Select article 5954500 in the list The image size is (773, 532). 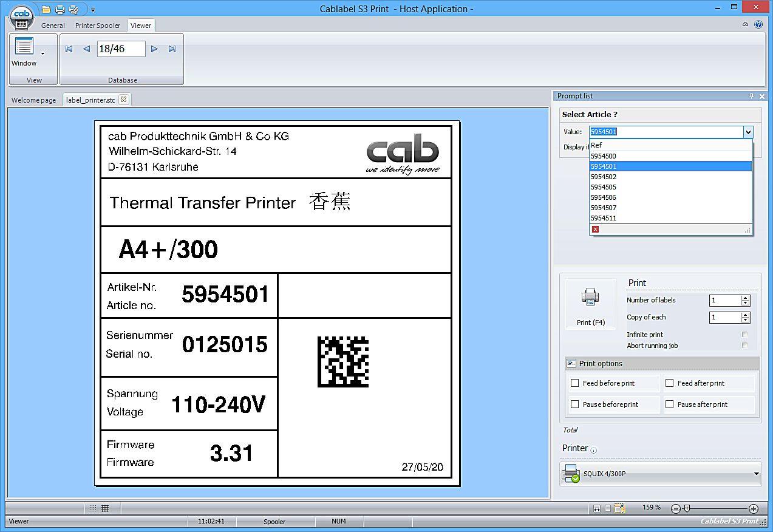tap(670, 156)
